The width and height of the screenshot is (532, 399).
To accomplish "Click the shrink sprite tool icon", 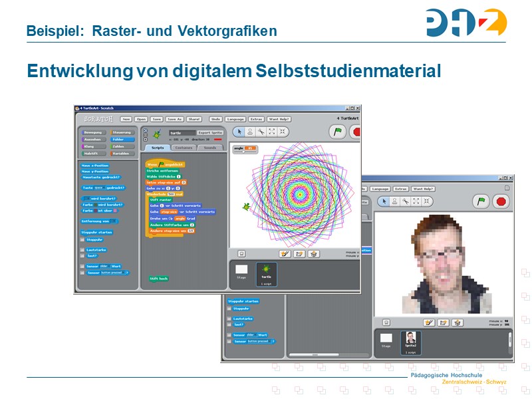I will coord(283,131).
